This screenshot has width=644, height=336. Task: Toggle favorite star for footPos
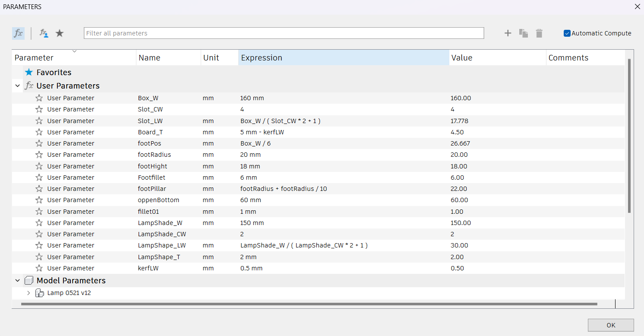click(x=39, y=143)
